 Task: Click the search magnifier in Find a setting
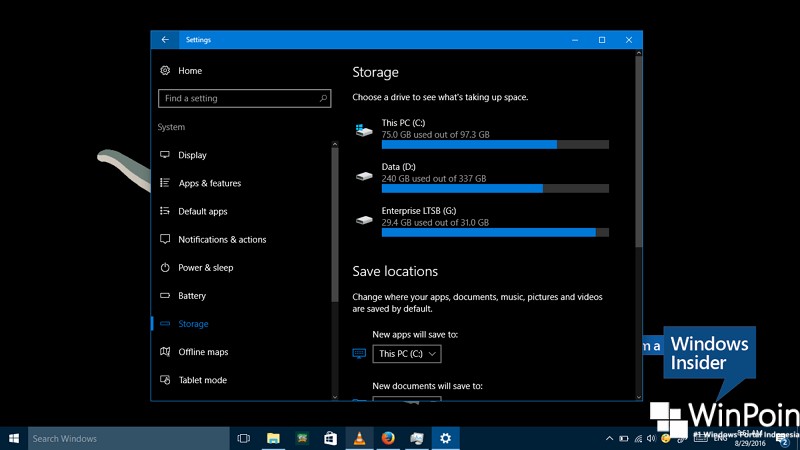323,98
